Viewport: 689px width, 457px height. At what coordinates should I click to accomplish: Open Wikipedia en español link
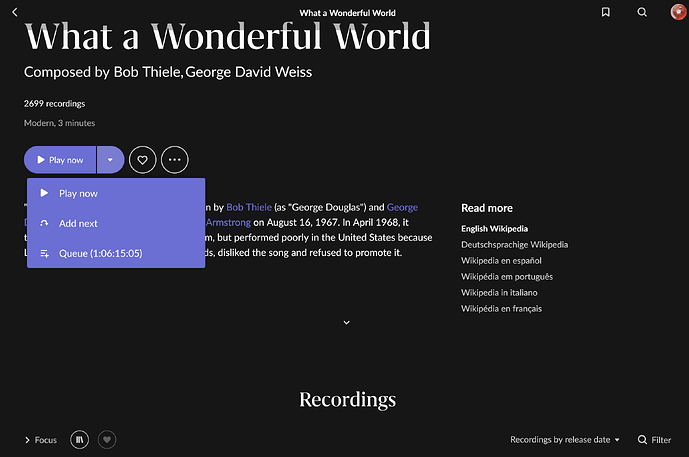pyautogui.click(x=501, y=261)
